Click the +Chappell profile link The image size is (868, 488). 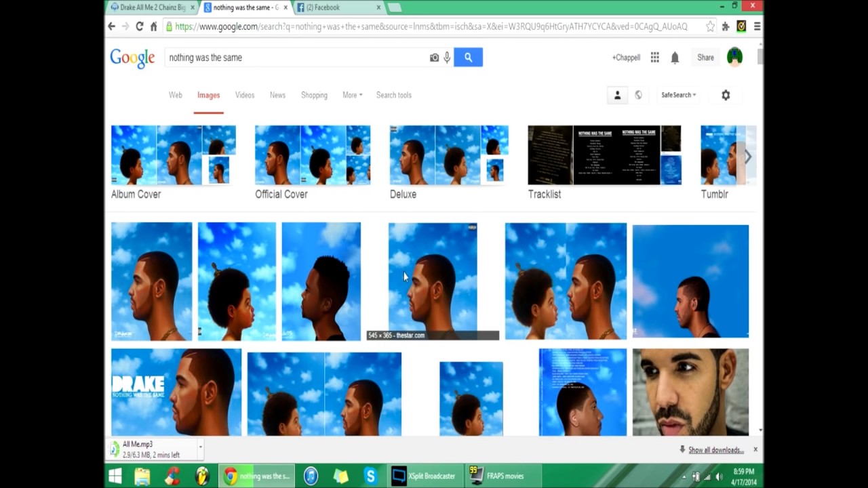point(626,58)
